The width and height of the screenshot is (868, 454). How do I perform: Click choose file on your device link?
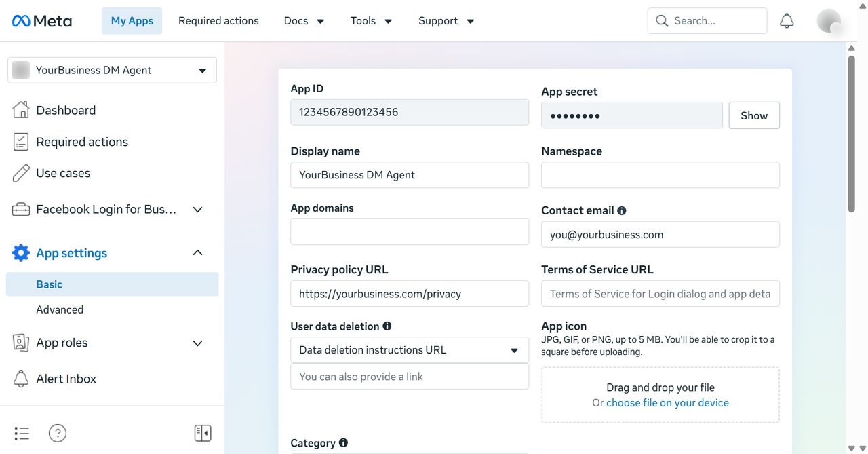667,403
